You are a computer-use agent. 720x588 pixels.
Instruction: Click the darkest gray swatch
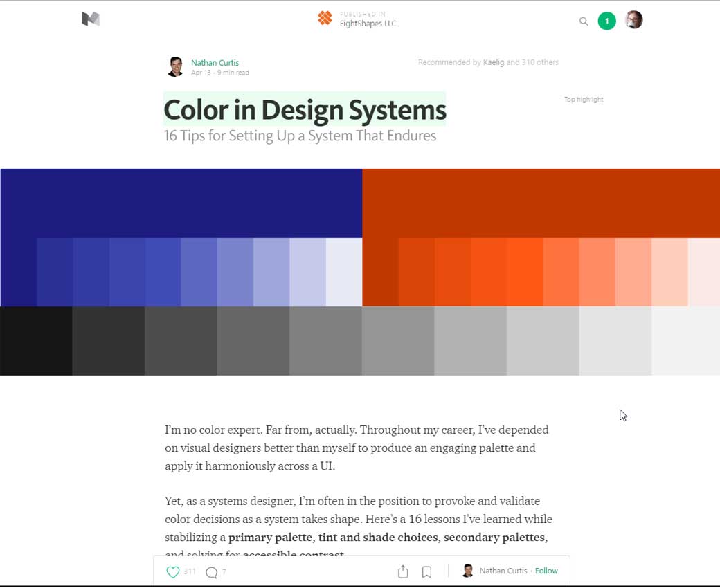click(x=36, y=341)
